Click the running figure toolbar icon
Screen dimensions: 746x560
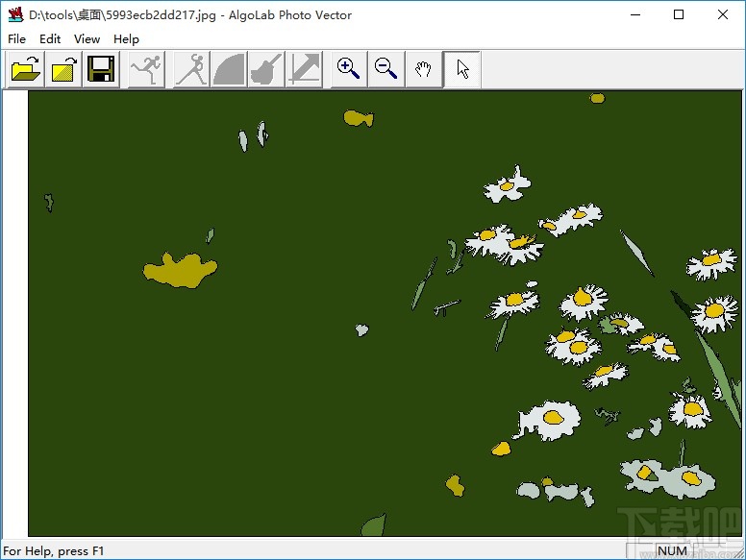pyautogui.click(x=146, y=69)
